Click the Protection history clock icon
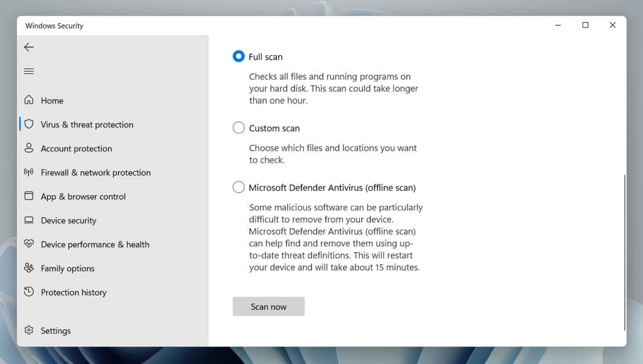 [29, 292]
